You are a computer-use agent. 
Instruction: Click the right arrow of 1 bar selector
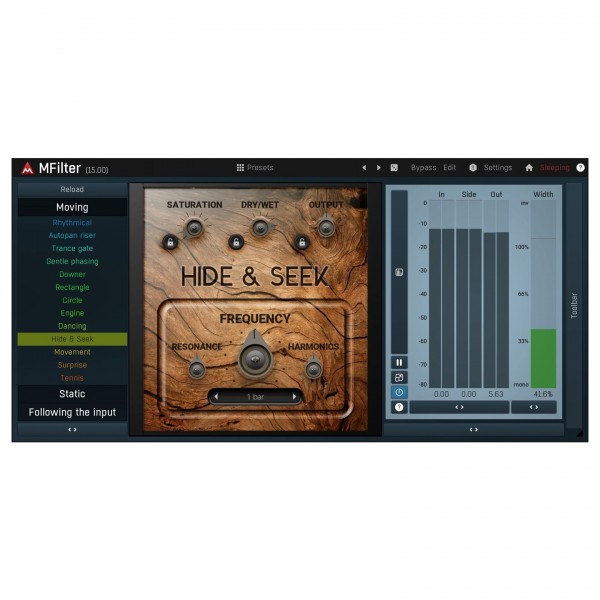tap(294, 397)
